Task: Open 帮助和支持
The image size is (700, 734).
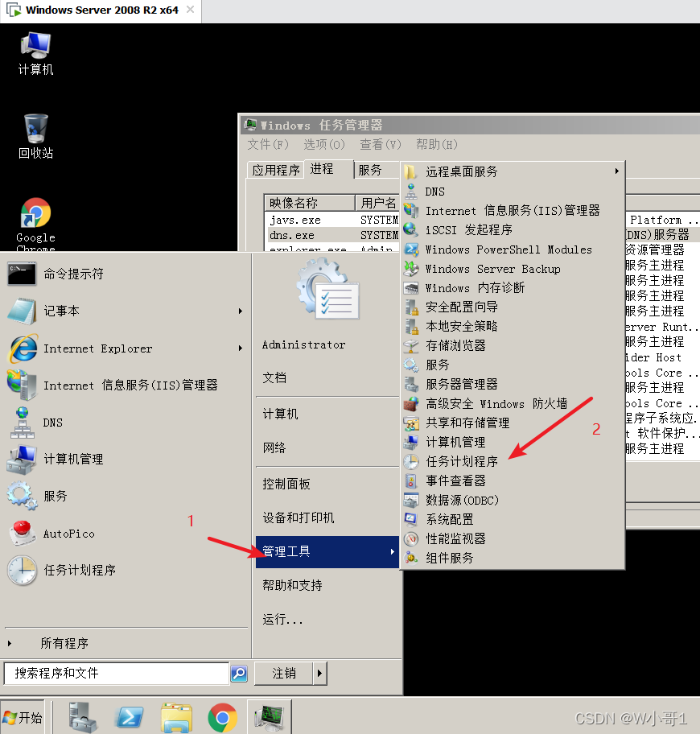Action: click(x=291, y=585)
